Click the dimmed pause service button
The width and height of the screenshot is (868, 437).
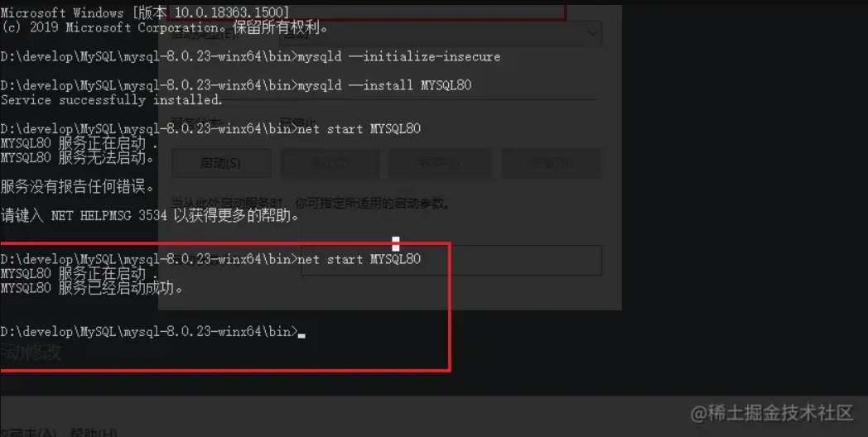tap(440, 163)
